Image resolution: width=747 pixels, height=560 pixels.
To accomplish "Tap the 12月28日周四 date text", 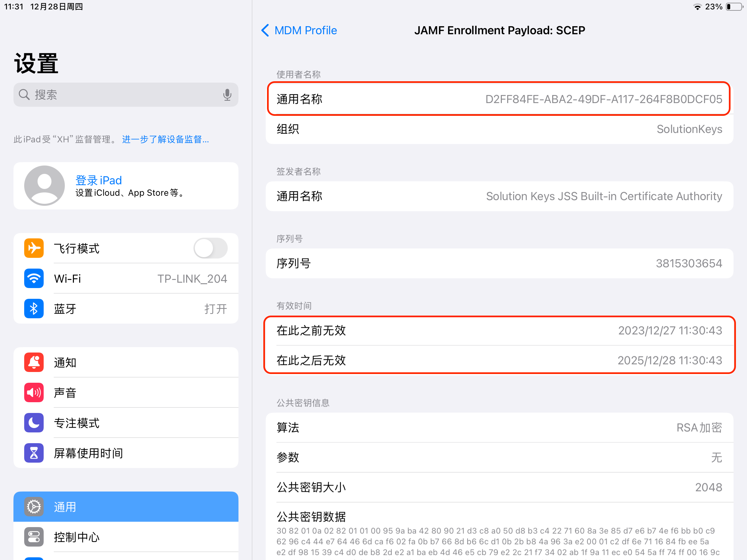I will pos(56,7).
